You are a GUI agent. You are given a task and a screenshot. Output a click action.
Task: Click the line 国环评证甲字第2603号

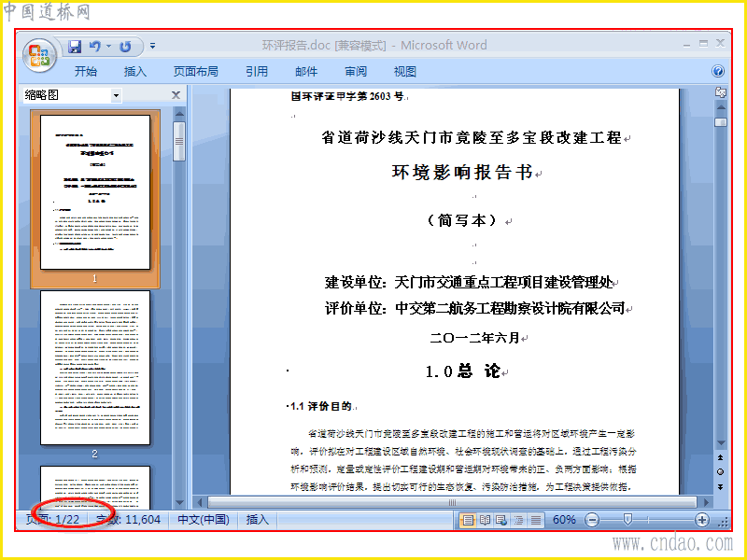tap(347, 96)
